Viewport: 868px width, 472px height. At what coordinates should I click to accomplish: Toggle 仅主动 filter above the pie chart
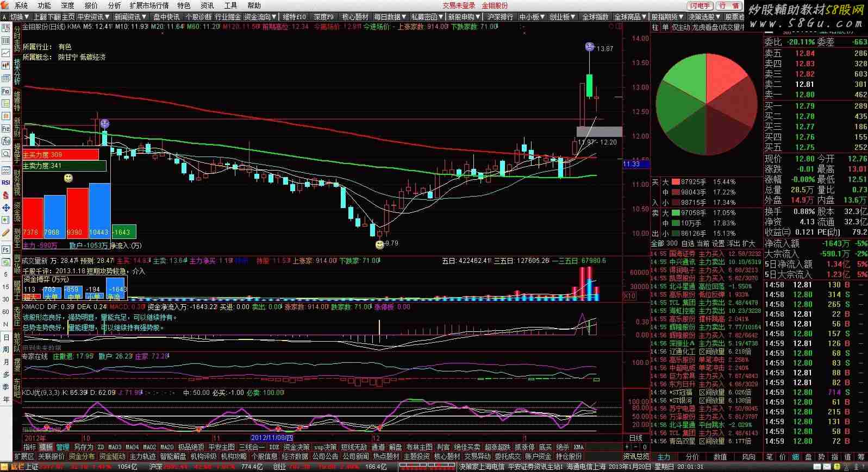[680, 27]
